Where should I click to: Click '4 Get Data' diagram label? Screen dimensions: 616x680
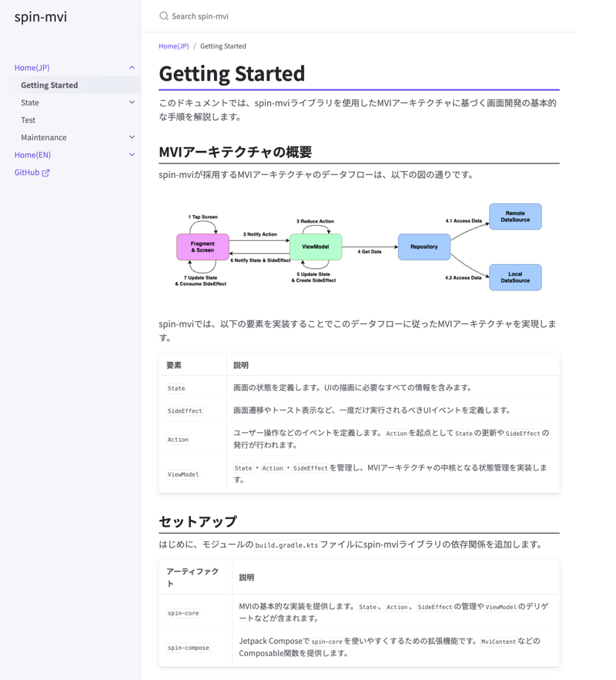(x=370, y=252)
